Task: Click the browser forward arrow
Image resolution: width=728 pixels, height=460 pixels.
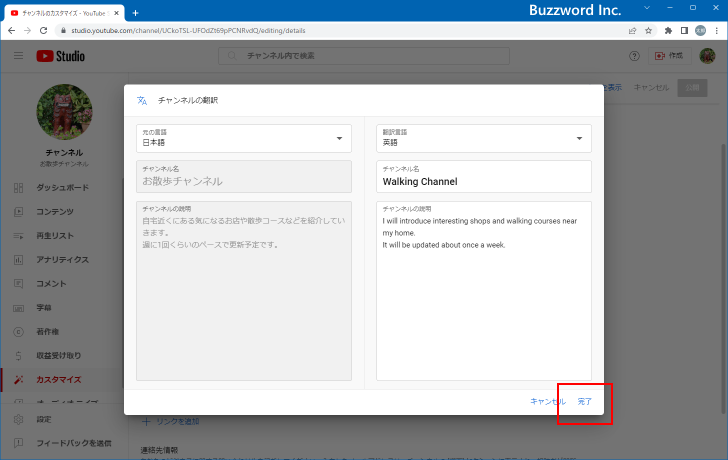Action: (27, 31)
